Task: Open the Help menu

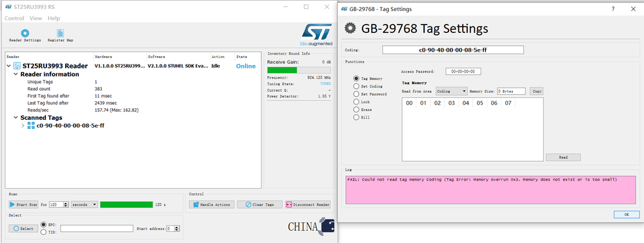Action: pos(54,18)
